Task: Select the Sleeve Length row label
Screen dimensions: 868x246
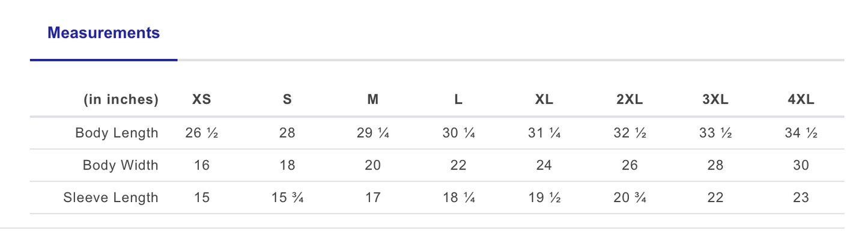Action: click(x=111, y=197)
